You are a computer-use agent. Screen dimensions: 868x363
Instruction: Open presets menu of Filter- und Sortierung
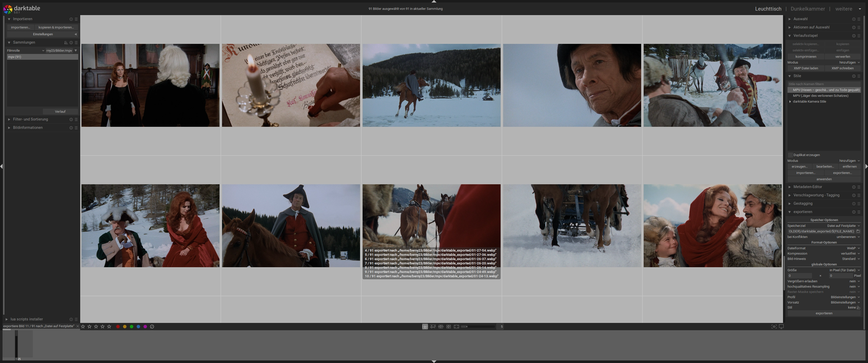(x=76, y=119)
